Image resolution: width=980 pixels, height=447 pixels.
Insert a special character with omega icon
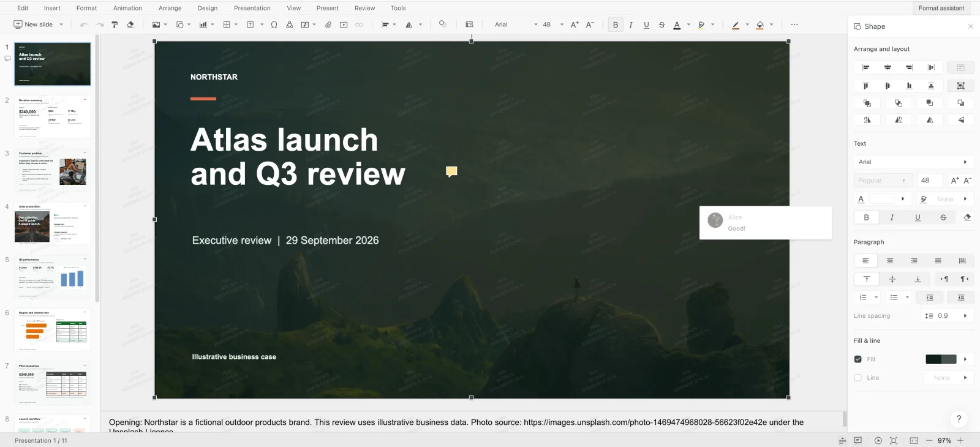pyautogui.click(x=274, y=24)
